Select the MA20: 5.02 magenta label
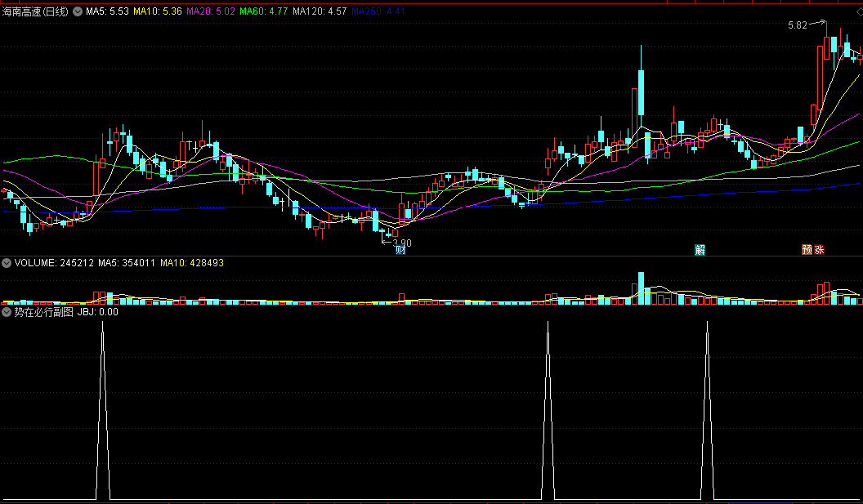This screenshot has width=863, height=504. (x=211, y=11)
